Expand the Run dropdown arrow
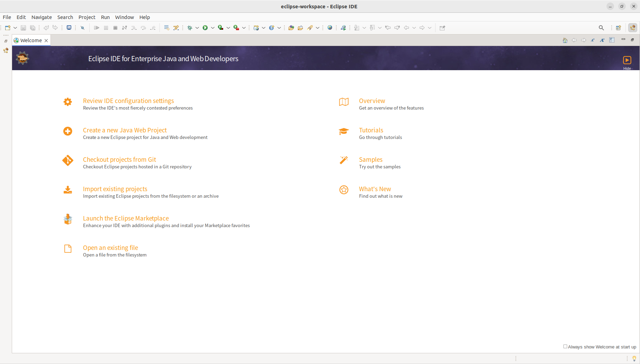The image size is (640, 364). tap(213, 28)
